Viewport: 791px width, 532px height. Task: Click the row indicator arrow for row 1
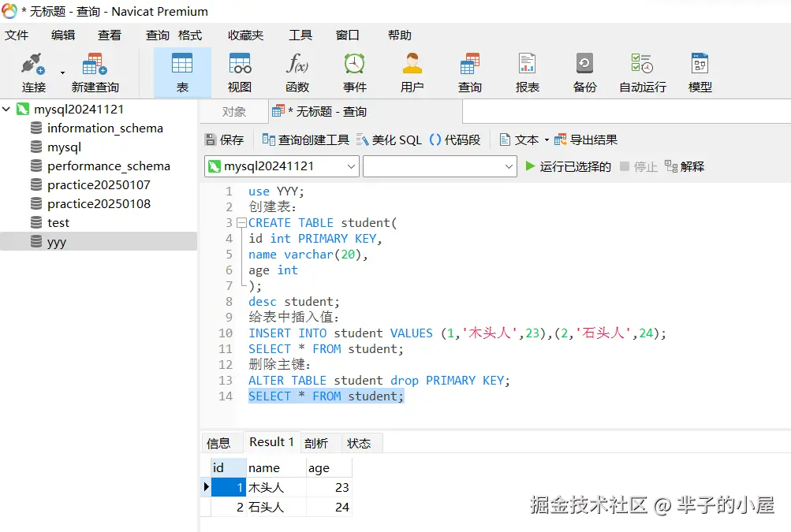pyautogui.click(x=206, y=487)
